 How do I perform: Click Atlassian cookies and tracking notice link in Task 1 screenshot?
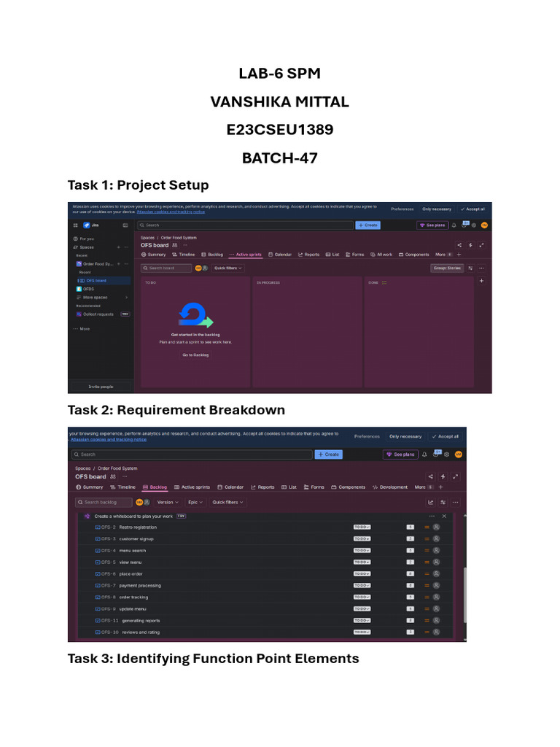coord(171,212)
